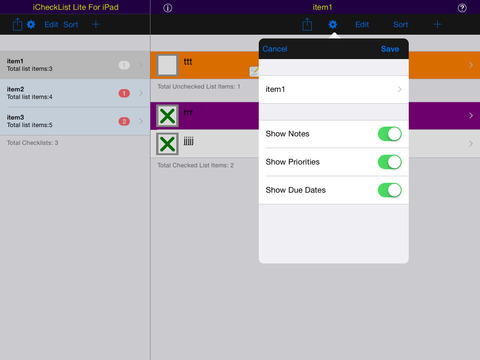
Task: Save the popover settings
Action: point(390,49)
